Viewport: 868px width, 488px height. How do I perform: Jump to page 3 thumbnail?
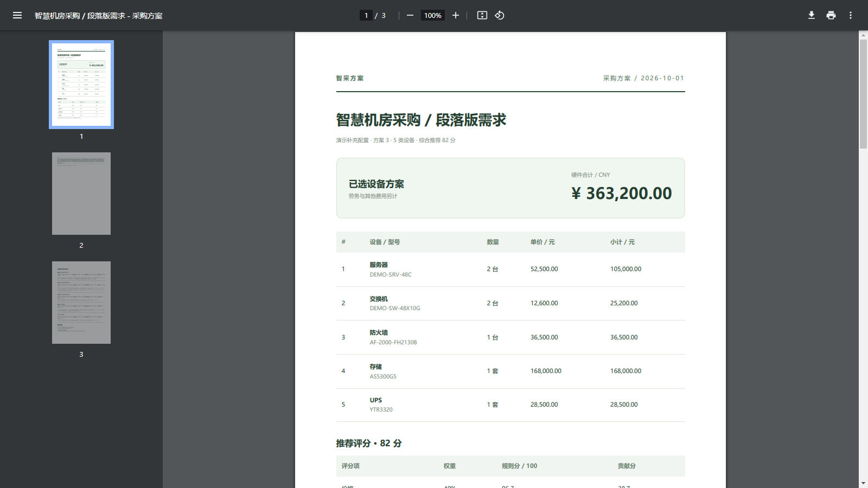(x=81, y=303)
